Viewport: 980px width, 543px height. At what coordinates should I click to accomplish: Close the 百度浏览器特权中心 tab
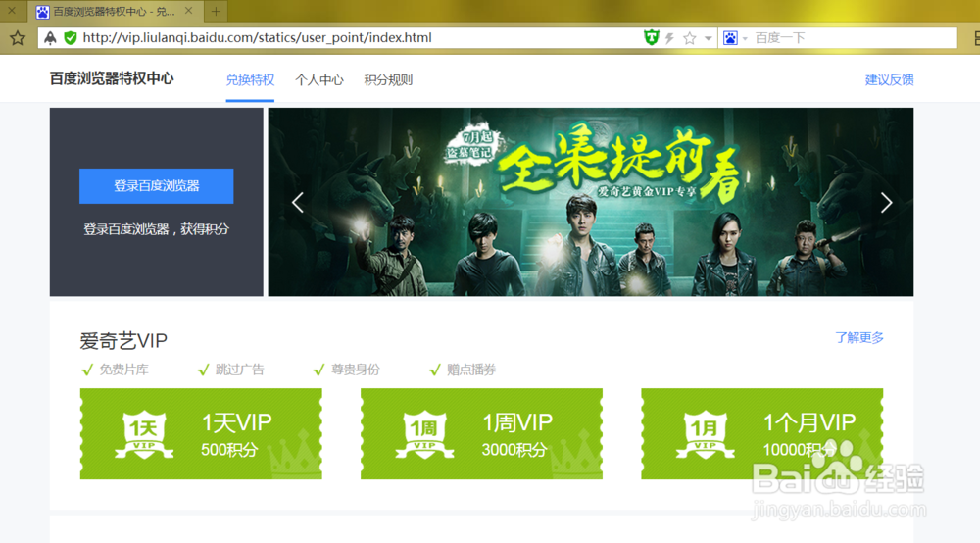[189, 11]
